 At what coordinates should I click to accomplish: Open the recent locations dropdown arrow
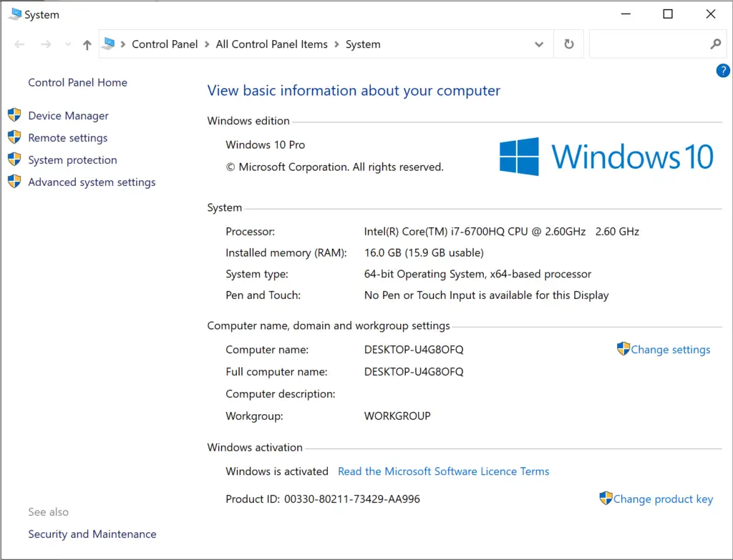68,44
